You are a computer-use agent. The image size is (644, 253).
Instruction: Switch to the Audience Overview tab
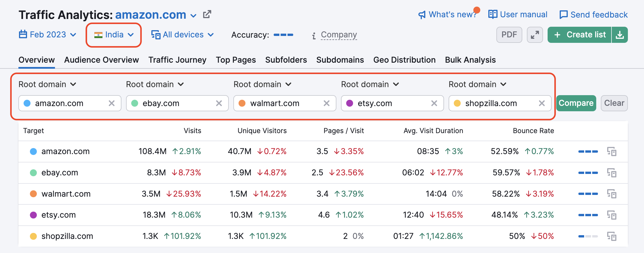[x=102, y=60]
